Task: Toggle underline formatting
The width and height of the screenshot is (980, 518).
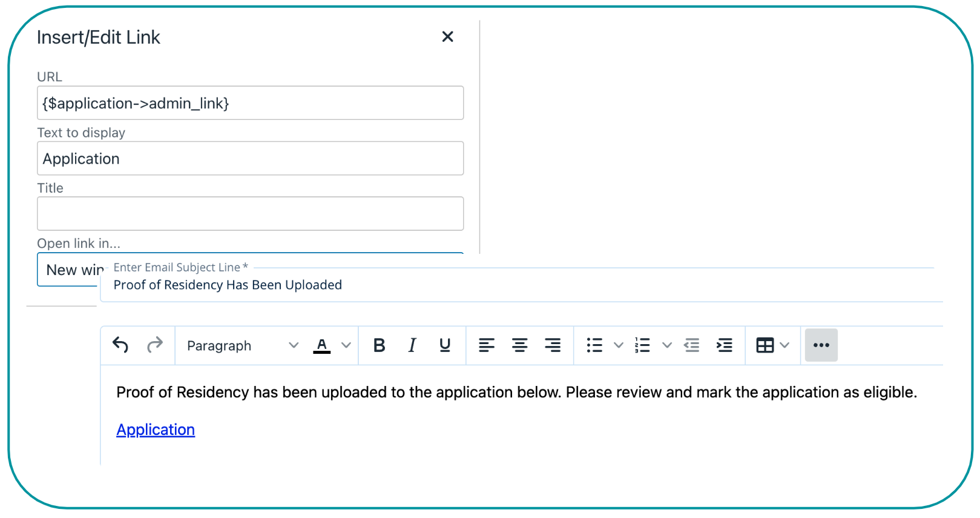Action: [x=445, y=345]
